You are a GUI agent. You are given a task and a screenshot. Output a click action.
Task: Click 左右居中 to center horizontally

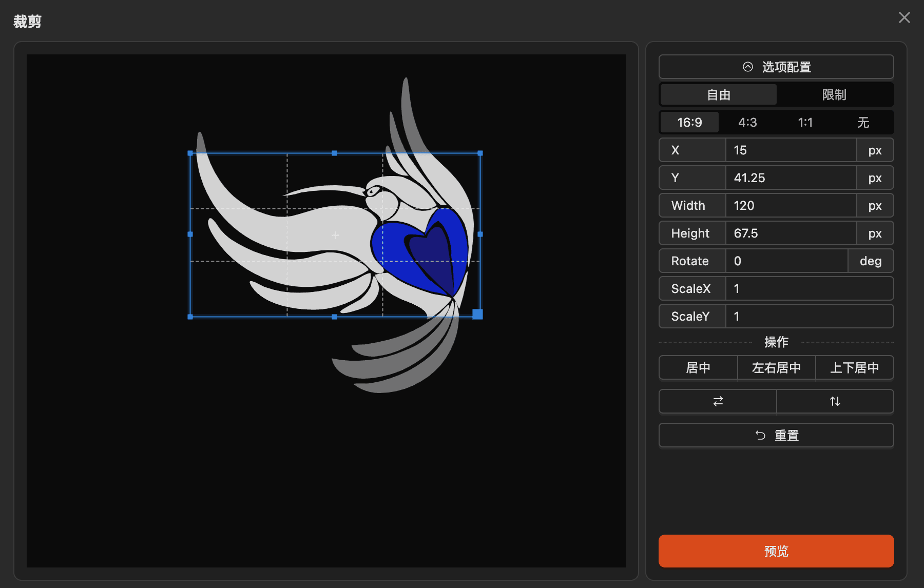(776, 367)
